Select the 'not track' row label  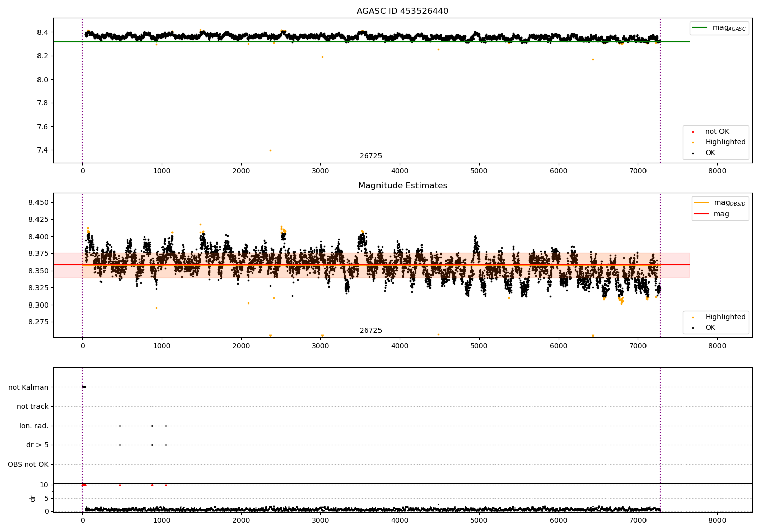(x=32, y=406)
